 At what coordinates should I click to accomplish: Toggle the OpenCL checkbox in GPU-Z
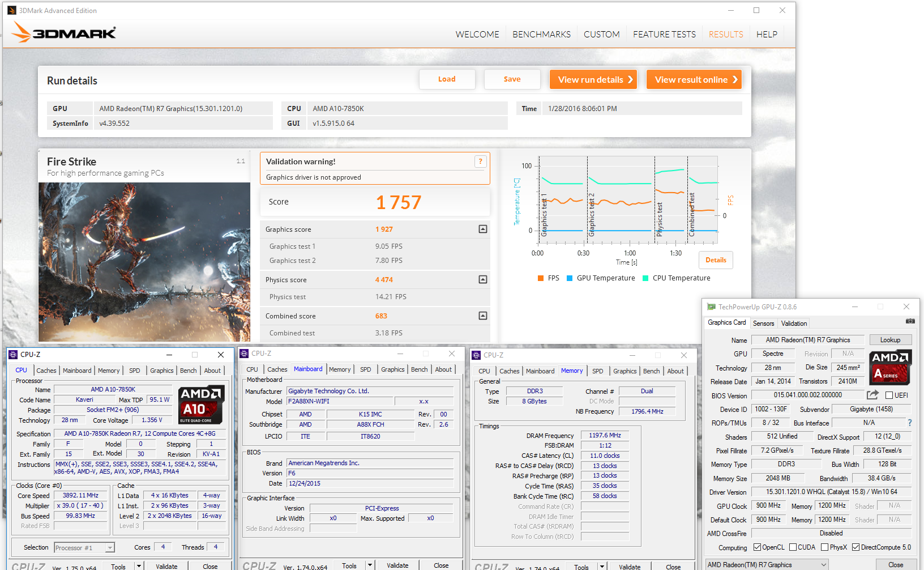pos(757,547)
